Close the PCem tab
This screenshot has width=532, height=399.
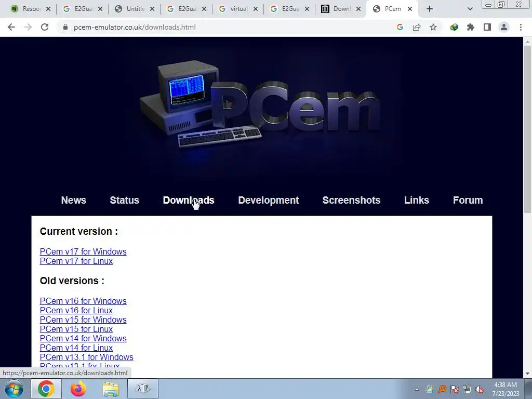pos(410,9)
